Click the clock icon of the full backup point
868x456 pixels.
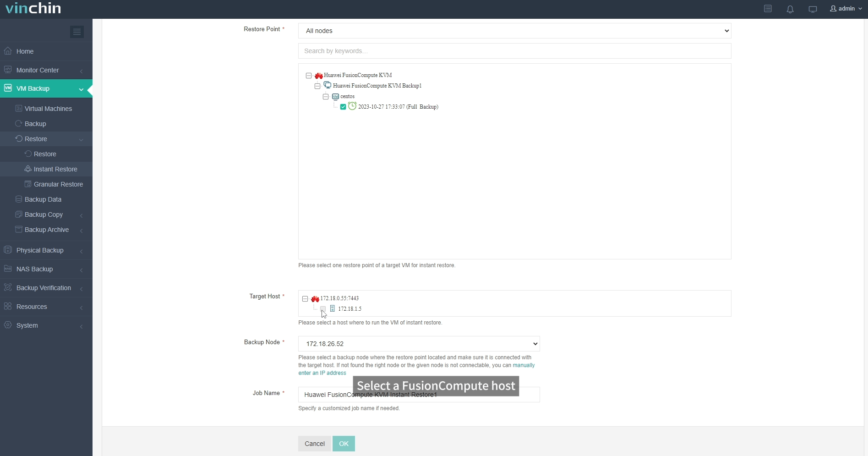click(352, 106)
